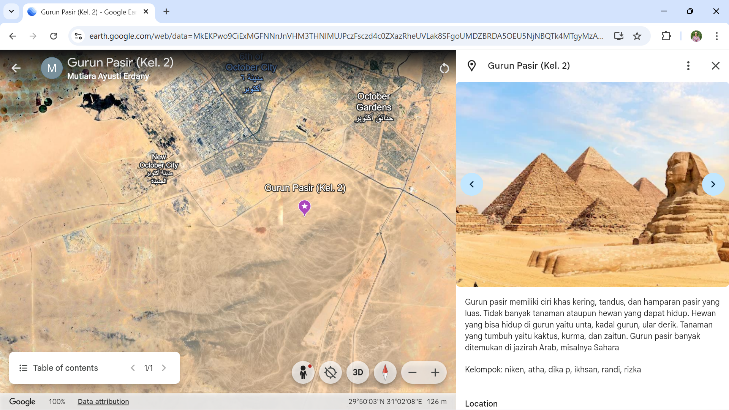Viewport: 729px width, 410px height.
Task: Select the Gurun Pasir browser tab
Action: (85, 11)
